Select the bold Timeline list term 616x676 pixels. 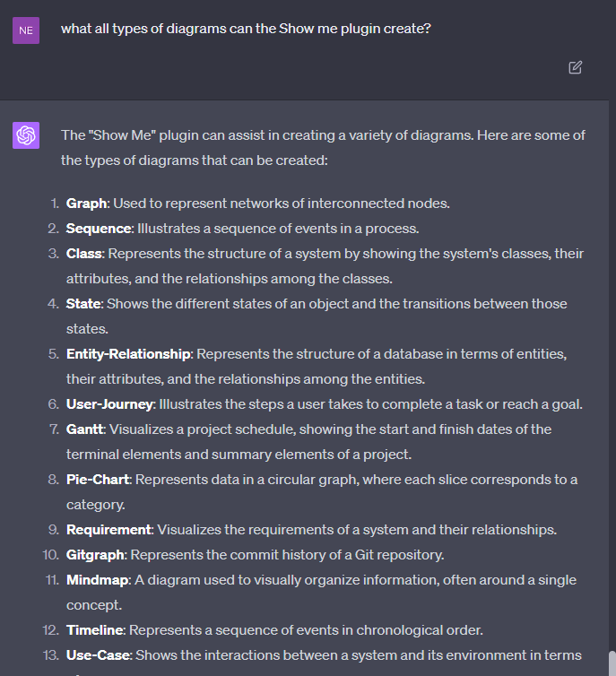tap(96, 630)
